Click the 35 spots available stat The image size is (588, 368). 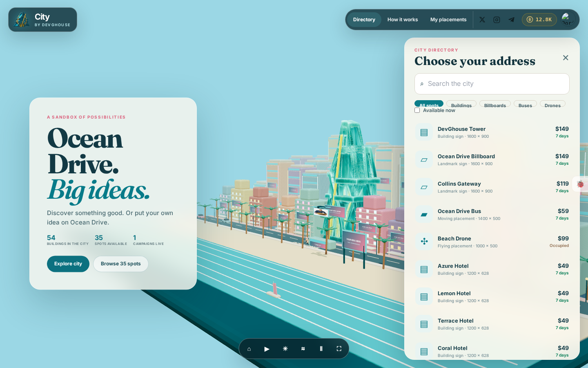click(111, 240)
